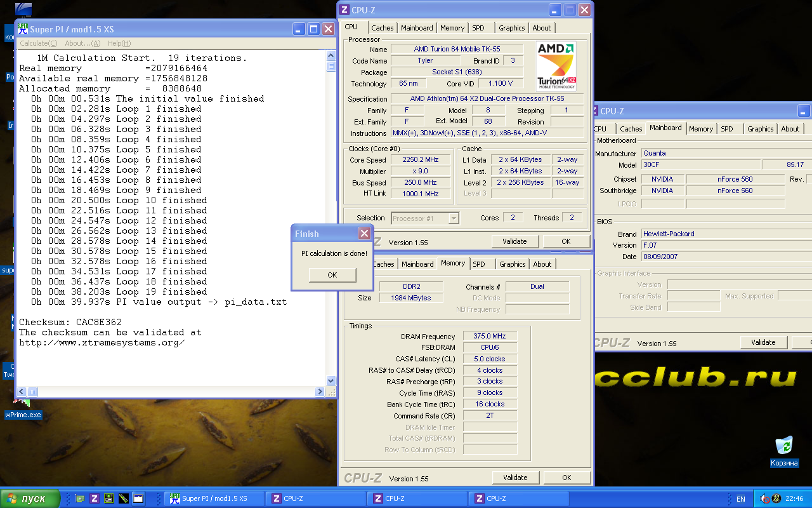Screen dimensions: 812x508
Task: Click the CAS# Latency value 5.0 clocks
Action: [x=490, y=359]
